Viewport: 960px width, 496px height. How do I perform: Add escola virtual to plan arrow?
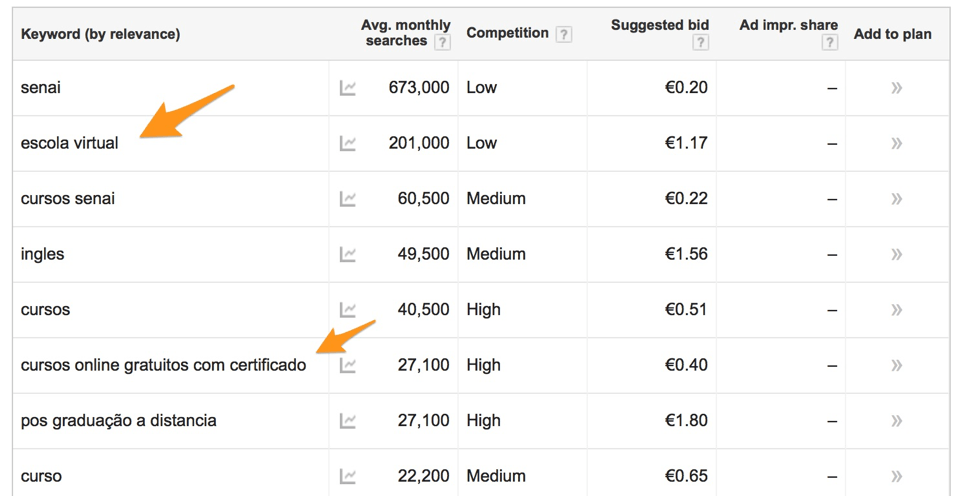(896, 143)
